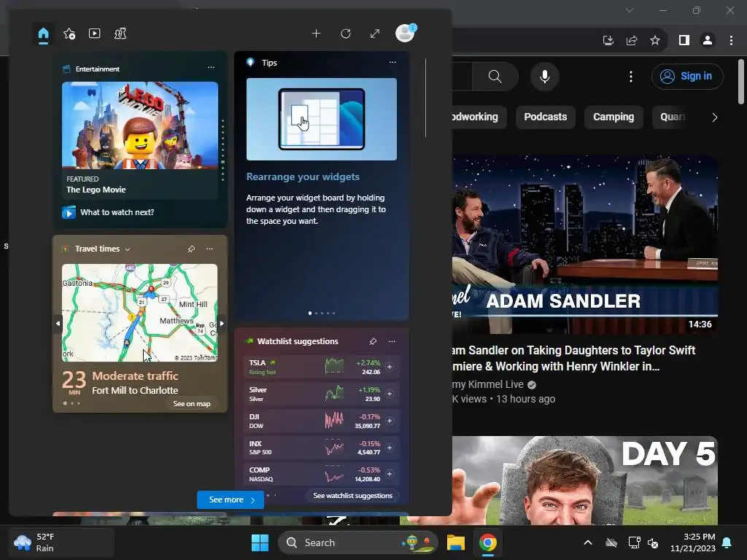
Task: Open the Discover star tab in widgets
Action: point(69,34)
